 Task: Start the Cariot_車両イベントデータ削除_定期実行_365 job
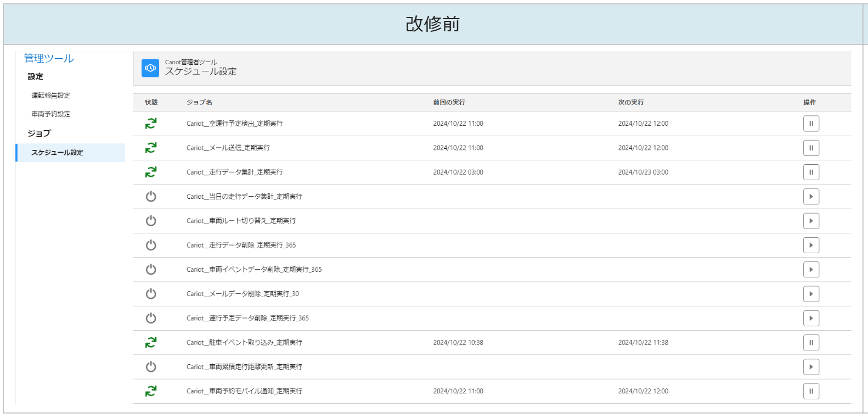(x=811, y=270)
